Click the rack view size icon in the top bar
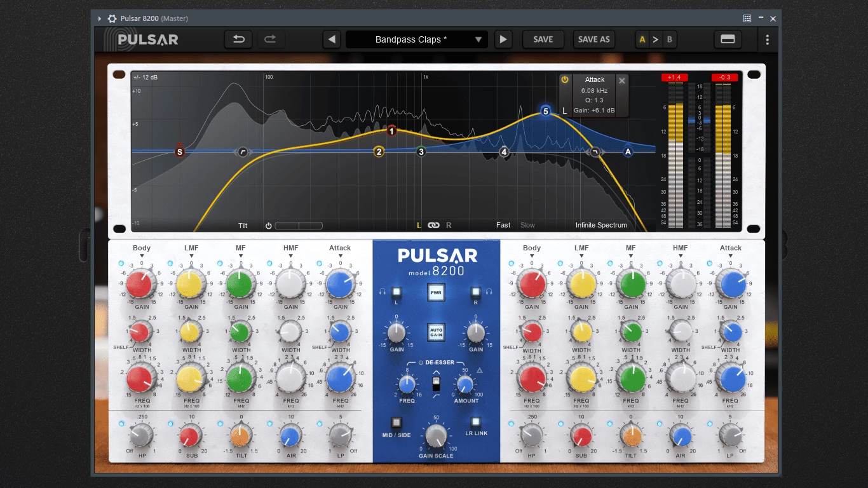Screen dimensions: 868x488 tap(728, 39)
